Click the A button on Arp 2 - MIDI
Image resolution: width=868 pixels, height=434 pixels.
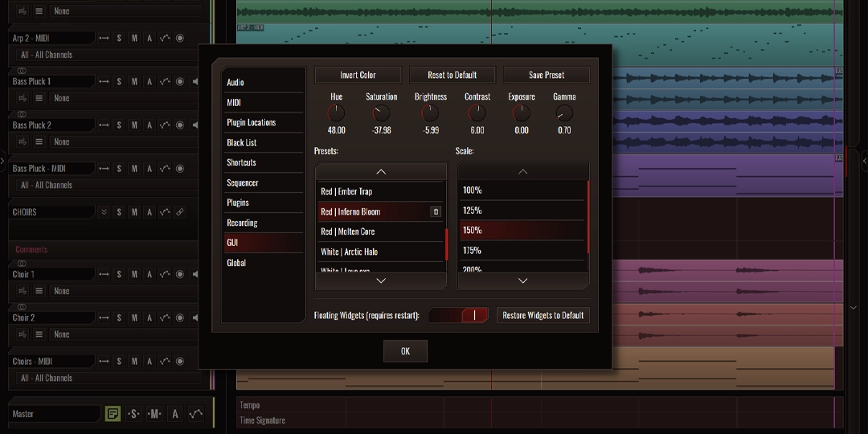click(149, 39)
